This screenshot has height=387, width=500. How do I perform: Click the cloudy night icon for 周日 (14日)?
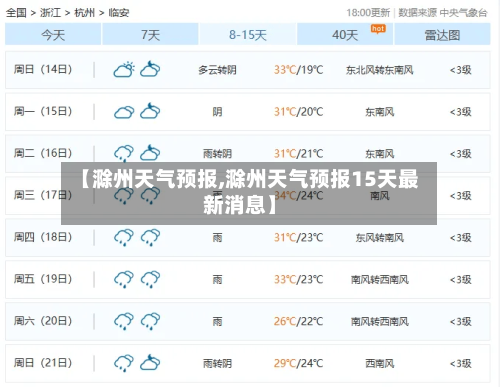coord(150,69)
